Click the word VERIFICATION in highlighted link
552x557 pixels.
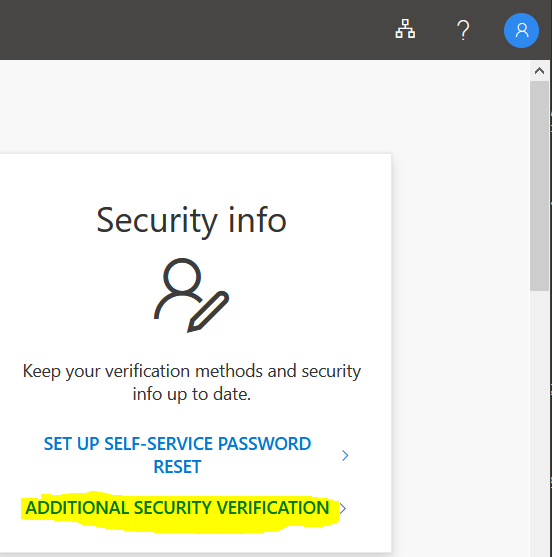pos(273,508)
